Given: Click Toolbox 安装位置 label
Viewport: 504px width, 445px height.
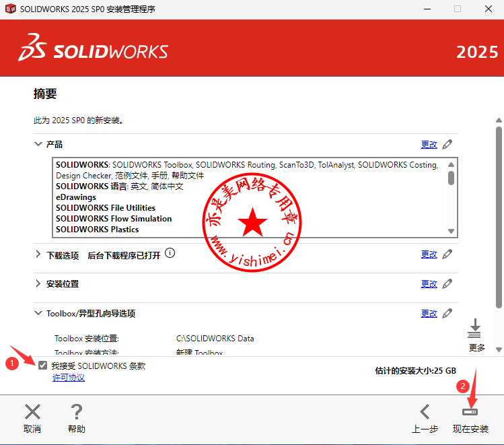Looking at the screenshot, I should point(87,339).
